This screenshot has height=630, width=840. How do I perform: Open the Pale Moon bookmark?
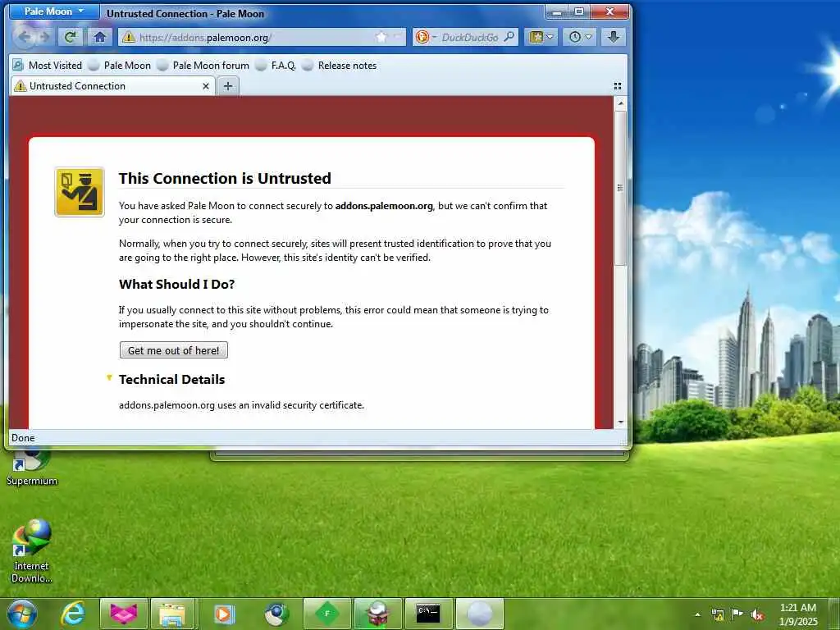click(120, 66)
